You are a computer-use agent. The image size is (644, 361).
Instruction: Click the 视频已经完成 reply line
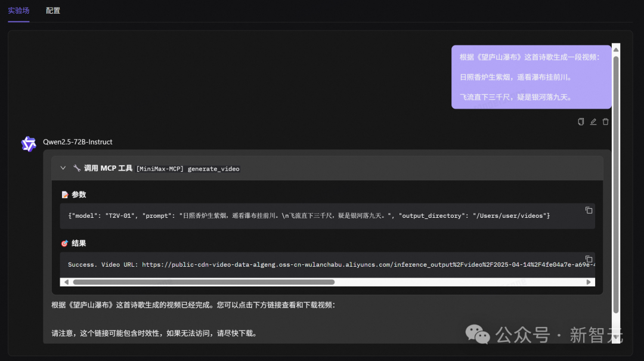pyautogui.click(x=193, y=305)
